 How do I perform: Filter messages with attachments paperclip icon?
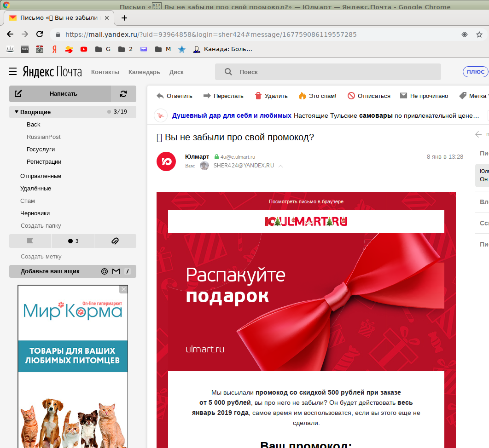115,241
